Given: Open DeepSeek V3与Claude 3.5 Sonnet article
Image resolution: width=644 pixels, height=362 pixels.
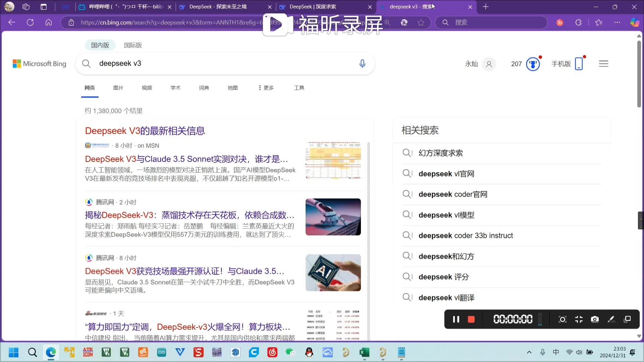Looking at the screenshot, I should pyautogui.click(x=186, y=159).
